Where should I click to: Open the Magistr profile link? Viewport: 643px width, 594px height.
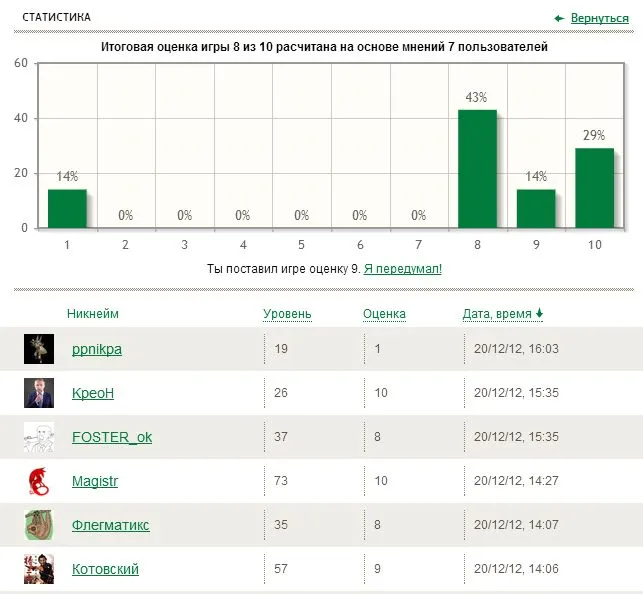point(95,481)
